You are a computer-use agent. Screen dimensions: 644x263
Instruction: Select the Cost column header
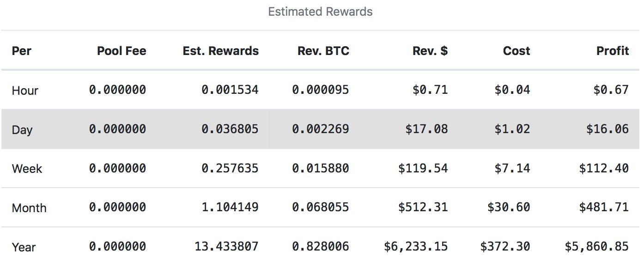click(516, 51)
